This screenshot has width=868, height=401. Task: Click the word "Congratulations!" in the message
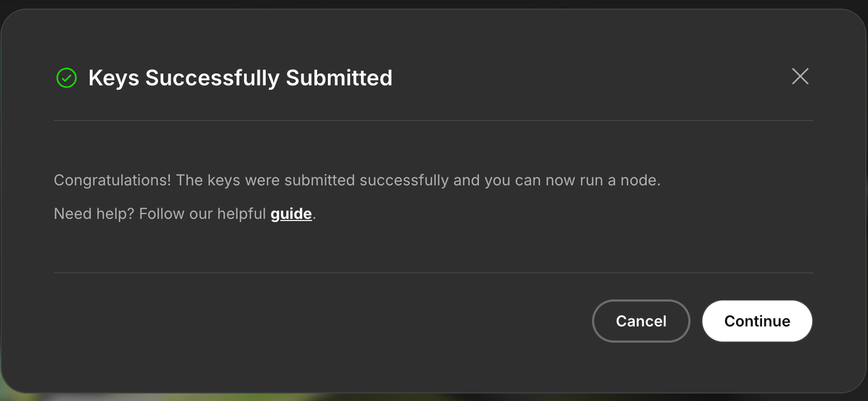point(112,180)
